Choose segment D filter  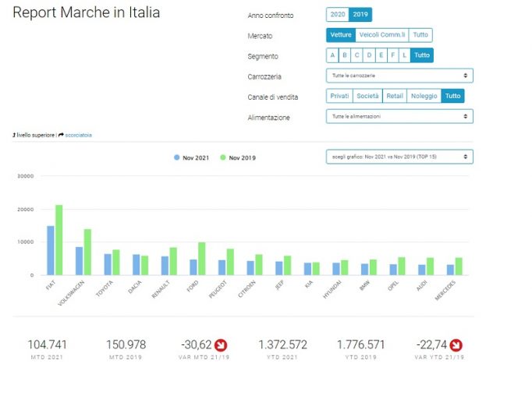[369, 55]
